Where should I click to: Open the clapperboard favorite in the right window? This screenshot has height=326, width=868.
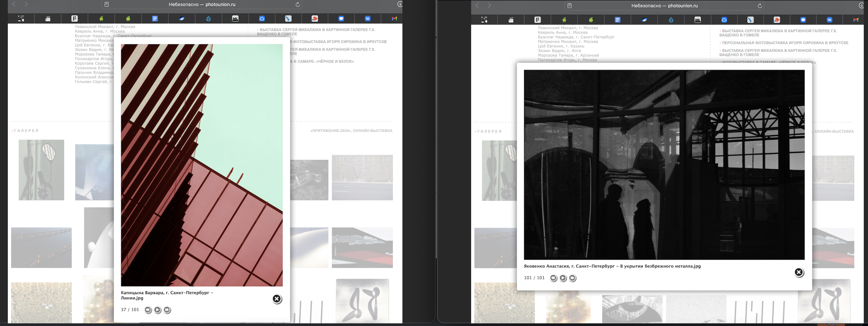coord(511,20)
